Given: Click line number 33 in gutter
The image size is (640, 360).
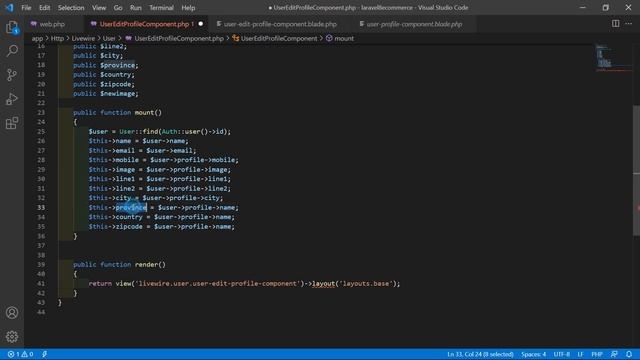Looking at the screenshot, I should (x=41, y=207).
